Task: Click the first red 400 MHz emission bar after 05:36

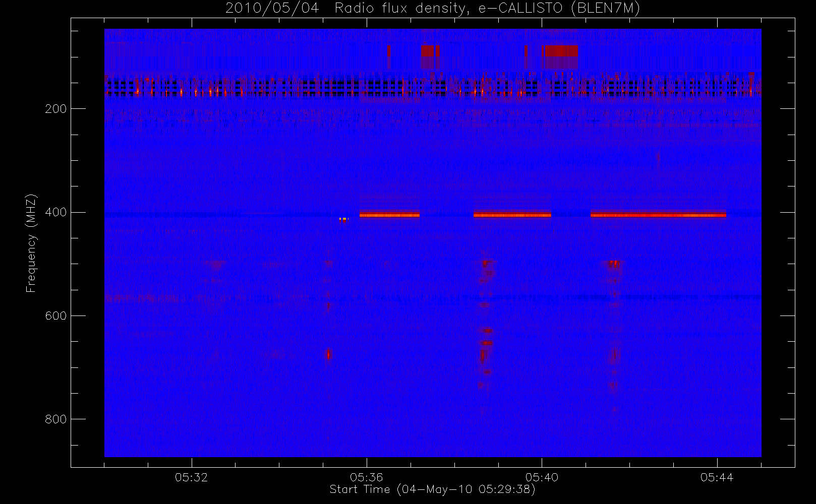Action: point(389,215)
